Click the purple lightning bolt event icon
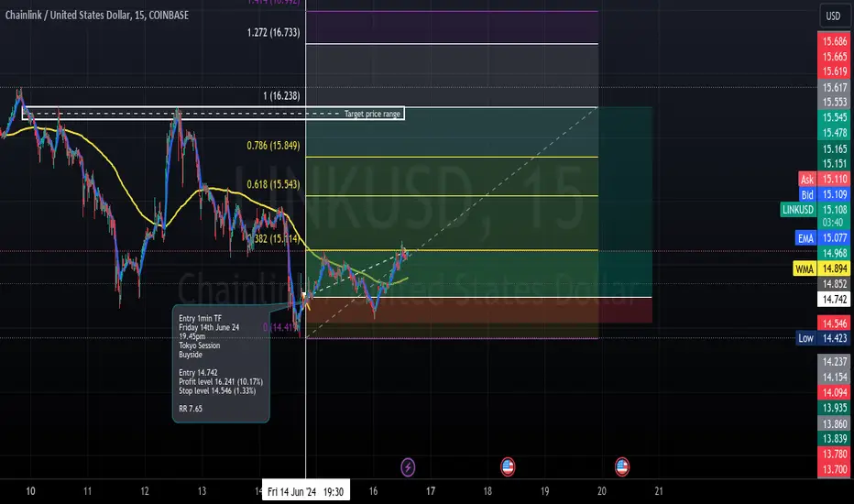Screen dimensions: 854x504 click(408, 467)
